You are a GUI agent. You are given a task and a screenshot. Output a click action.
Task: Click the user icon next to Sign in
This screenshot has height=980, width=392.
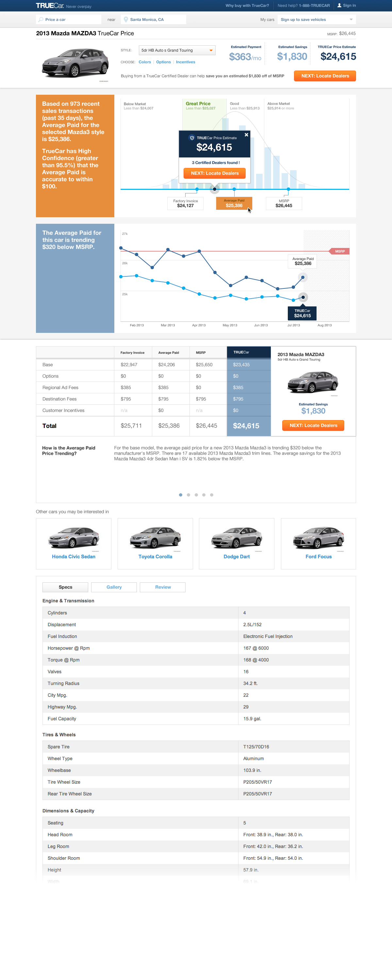(339, 5)
